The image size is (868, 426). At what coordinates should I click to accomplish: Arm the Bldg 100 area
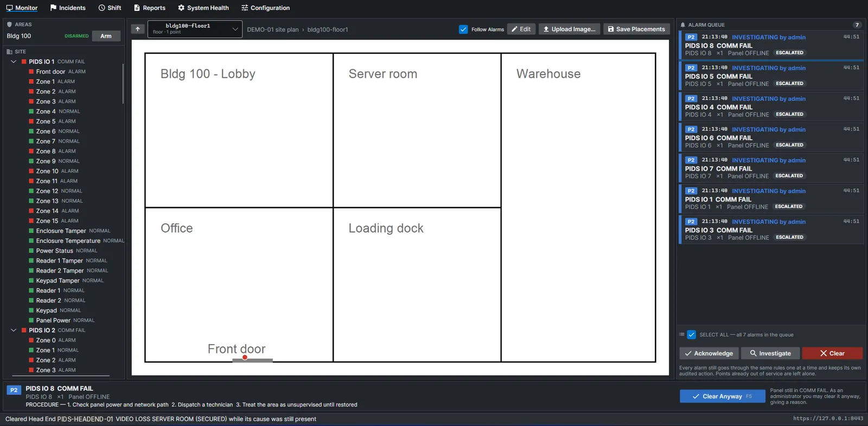[106, 36]
